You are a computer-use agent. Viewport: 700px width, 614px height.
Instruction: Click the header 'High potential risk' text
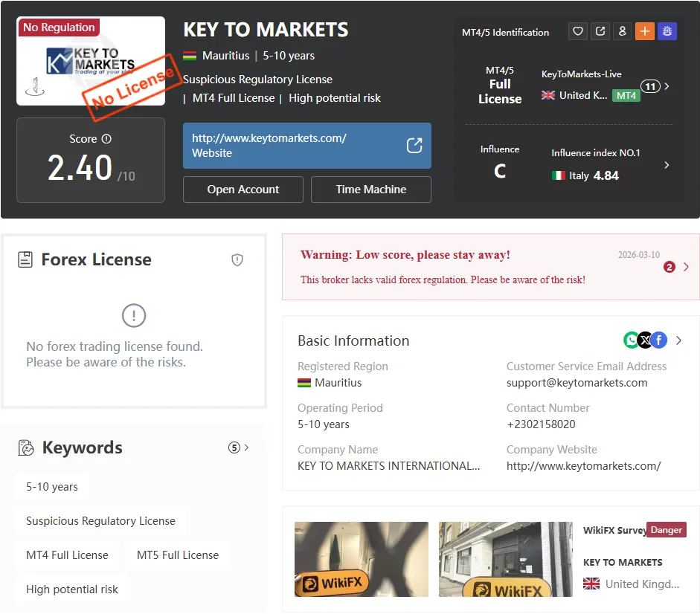[334, 98]
